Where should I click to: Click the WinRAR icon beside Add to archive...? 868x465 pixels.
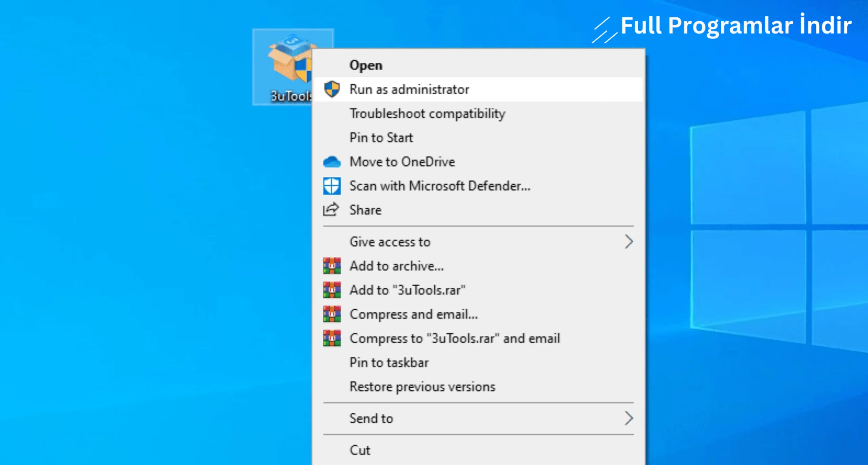coord(331,266)
